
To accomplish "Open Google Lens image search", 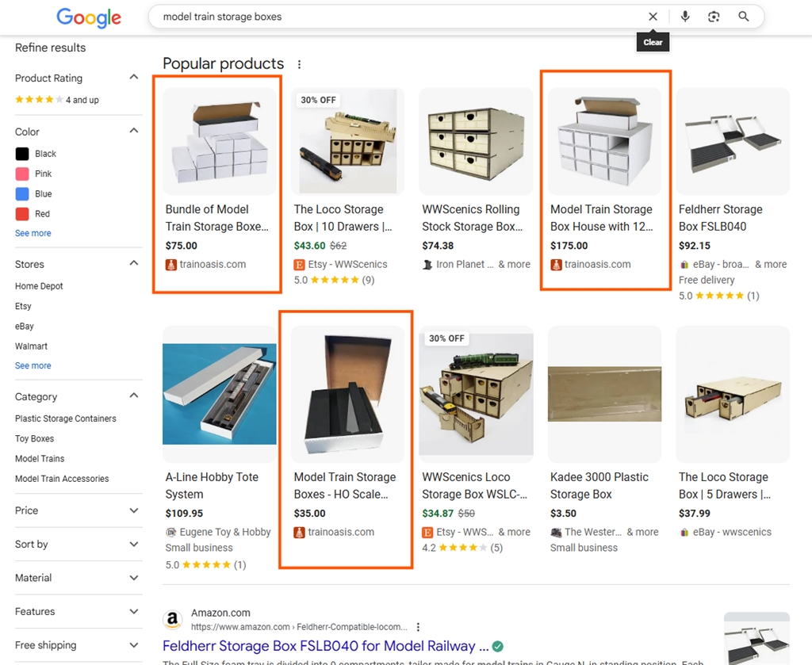I will click(714, 17).
